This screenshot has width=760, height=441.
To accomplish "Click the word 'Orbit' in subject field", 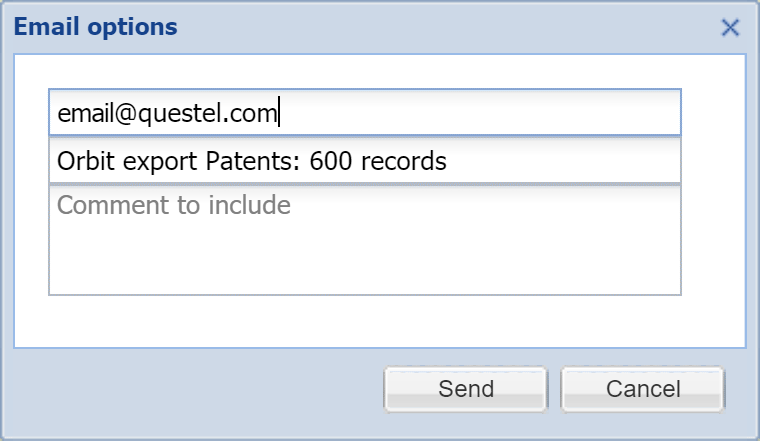I will (x=80, y=160).
